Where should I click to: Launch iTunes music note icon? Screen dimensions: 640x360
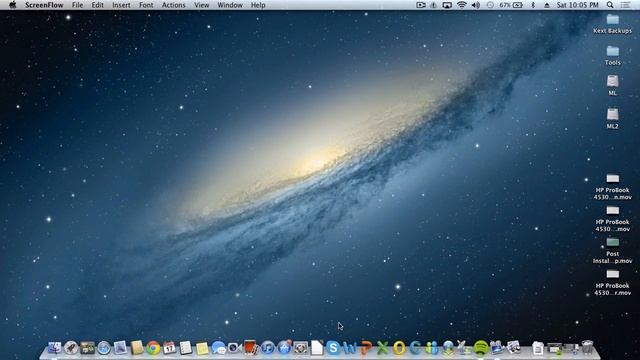[x=267, y=348]
